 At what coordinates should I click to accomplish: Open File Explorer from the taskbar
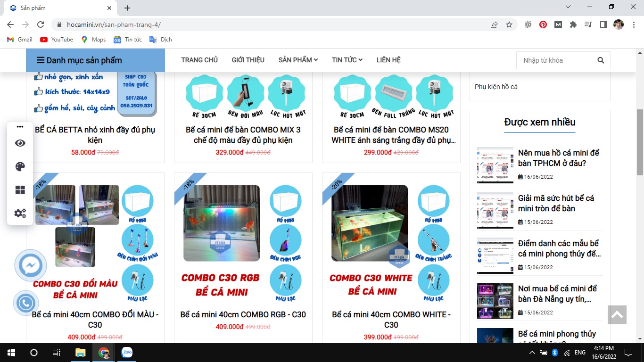(81, 353)
